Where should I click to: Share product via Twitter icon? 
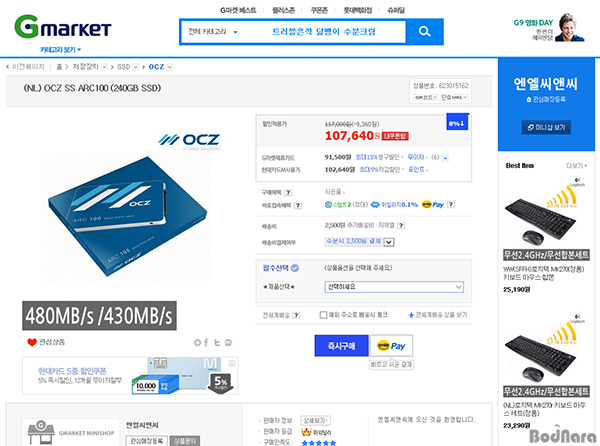217,342
